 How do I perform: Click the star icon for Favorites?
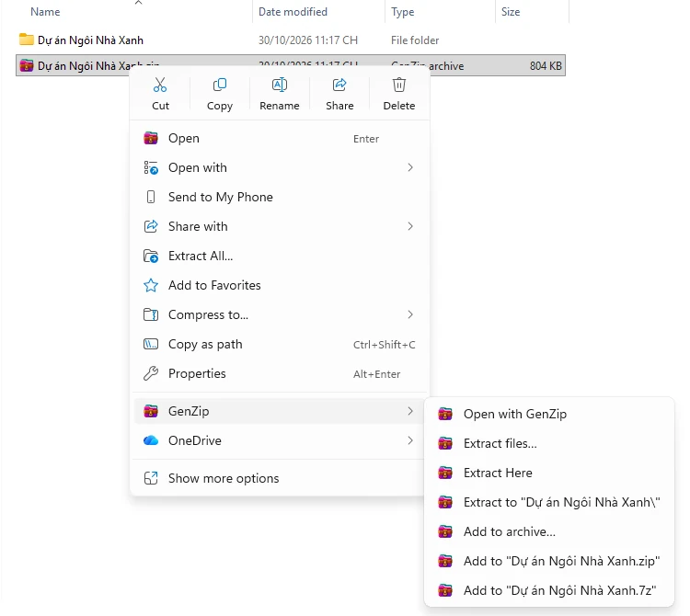pos(151,285)
